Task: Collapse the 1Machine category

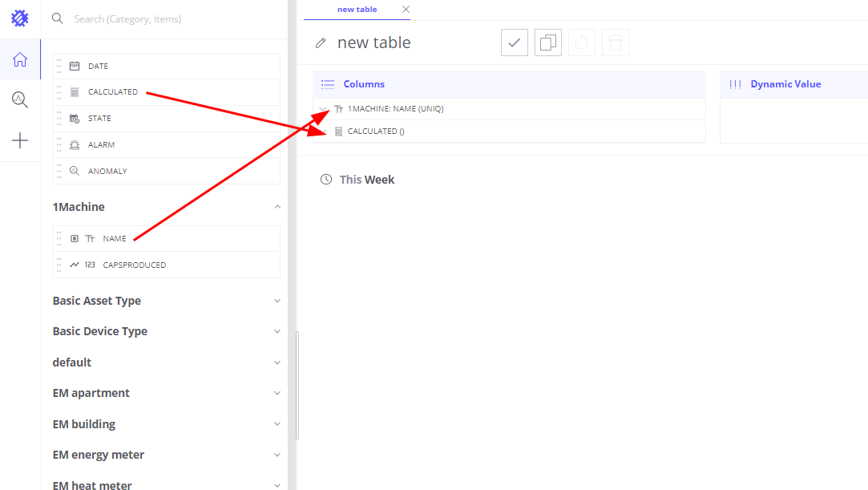Action: tap(277, 207)
